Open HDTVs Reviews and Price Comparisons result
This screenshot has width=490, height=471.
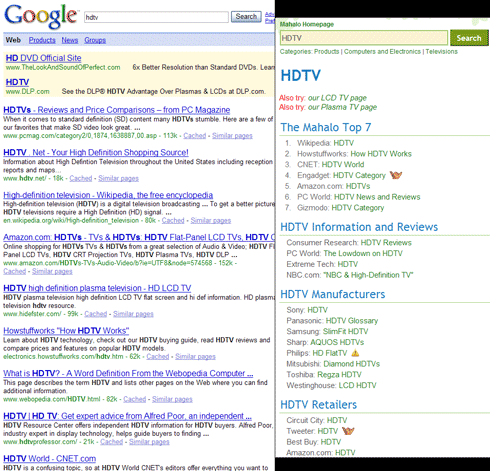117,110
